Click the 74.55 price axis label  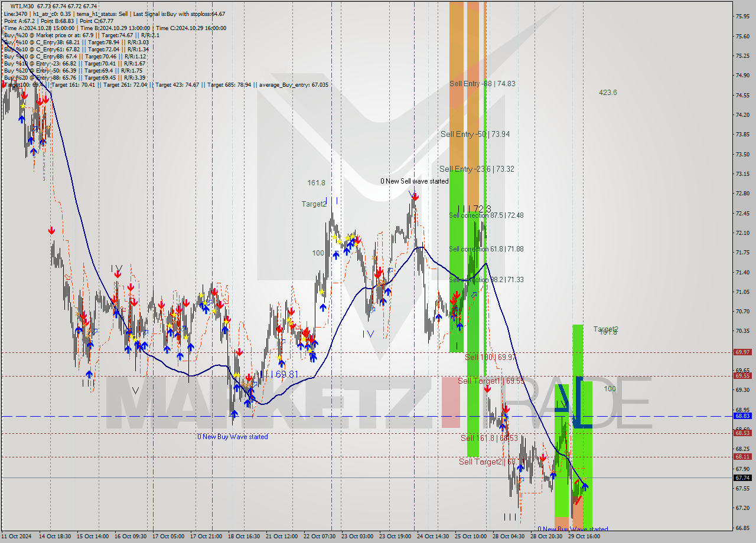click(x=742, y=95)
